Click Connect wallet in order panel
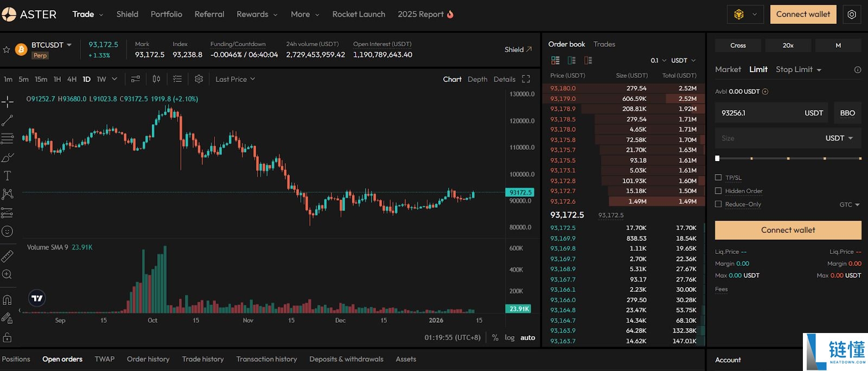 [788, 230]
